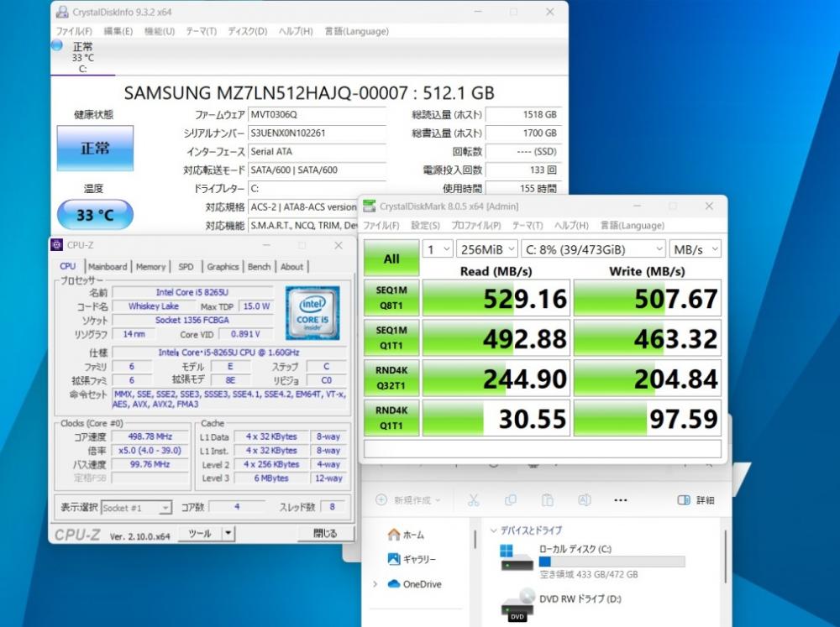This screenshot has height=627, width=840.
Task: Click the blue disk status circle for drive C:
Action: [57, 45]
